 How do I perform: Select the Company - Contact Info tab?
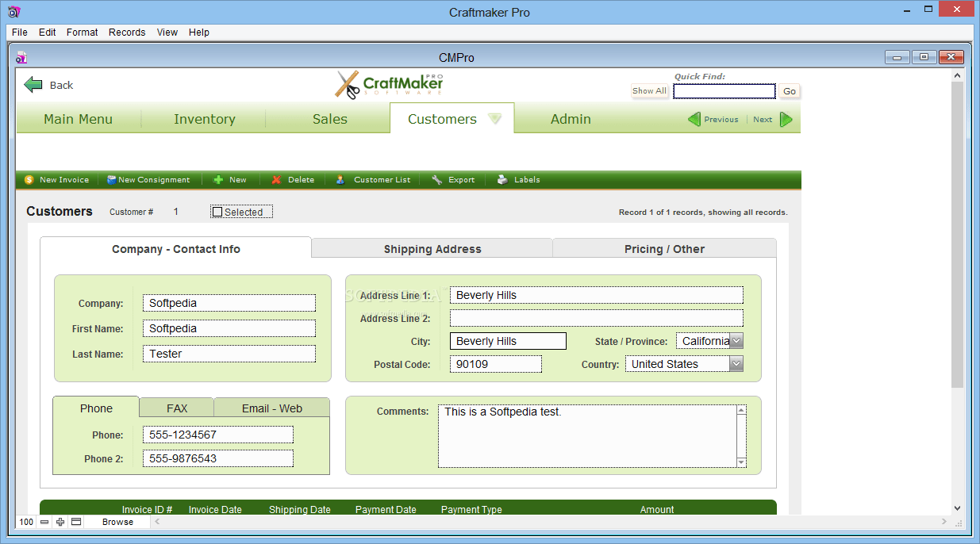176,248
